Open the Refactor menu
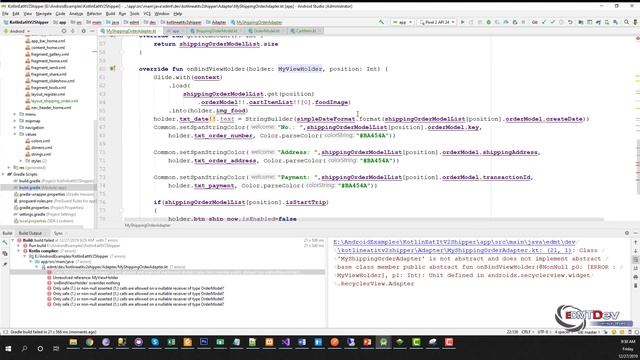Viewport: 640px width, 360px height. pyautogui.click(x=94, y=13)
